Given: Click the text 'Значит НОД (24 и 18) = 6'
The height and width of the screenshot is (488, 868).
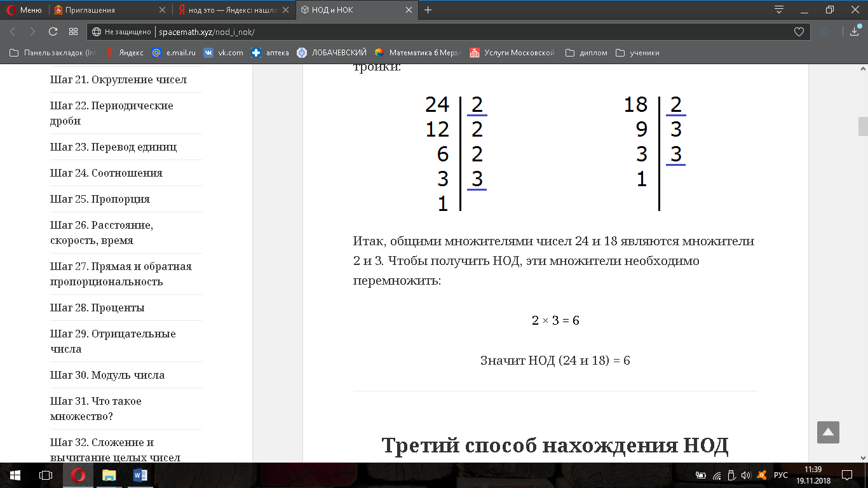Looking at the screenshot, I should point(555,361).
